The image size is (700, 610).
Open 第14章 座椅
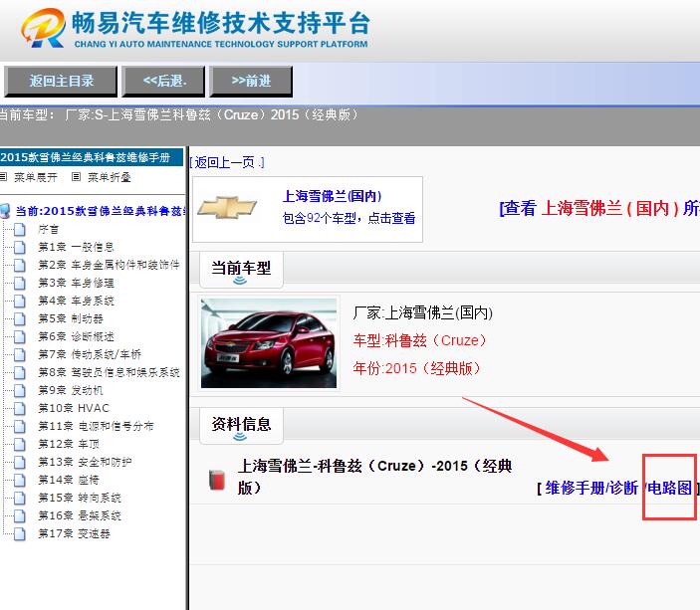click(69, 480)
